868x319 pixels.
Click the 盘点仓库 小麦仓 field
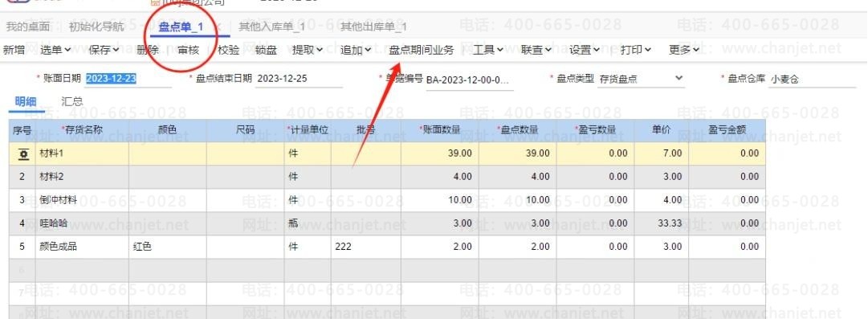(812, 80)
